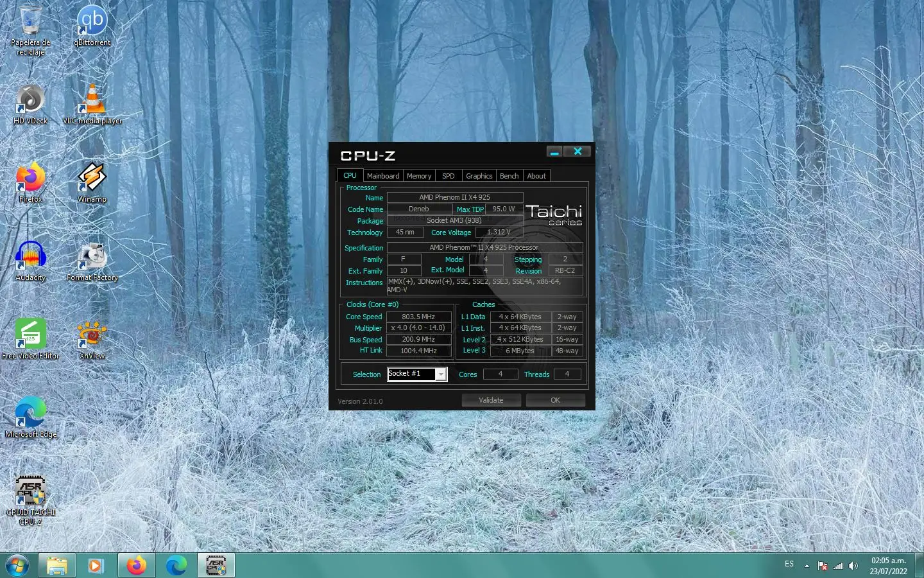Select the Ext. Family value "10"
The width and height of the screenshot is (924, 578).
(x=404, y=270)
